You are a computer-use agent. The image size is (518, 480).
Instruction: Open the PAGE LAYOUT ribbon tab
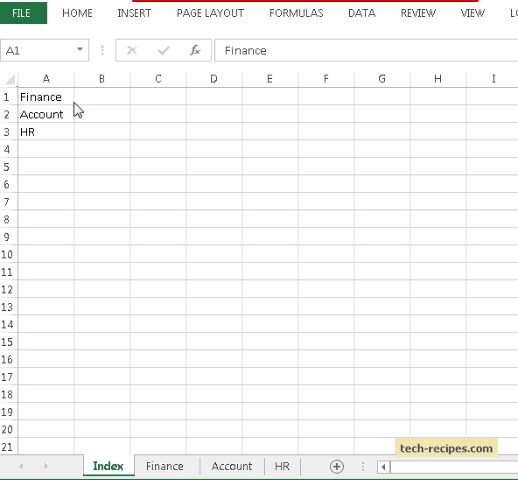pyautogui.click(x=210, y=13)
